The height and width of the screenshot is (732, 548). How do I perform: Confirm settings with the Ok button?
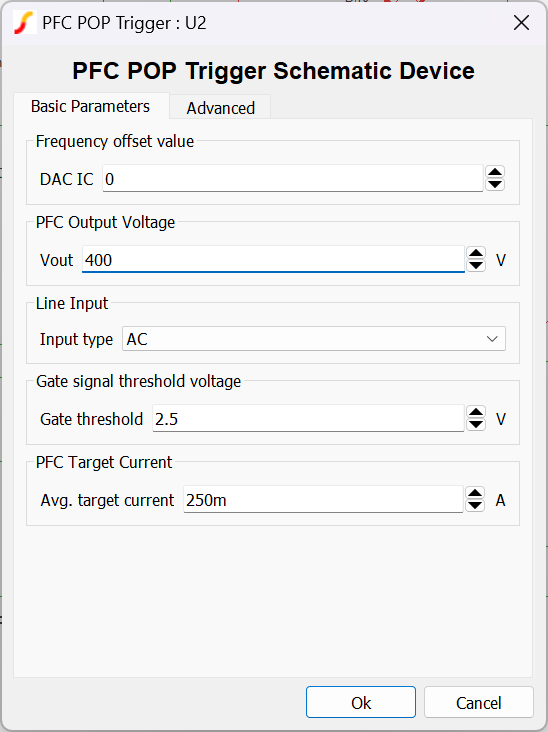point(361,702)
